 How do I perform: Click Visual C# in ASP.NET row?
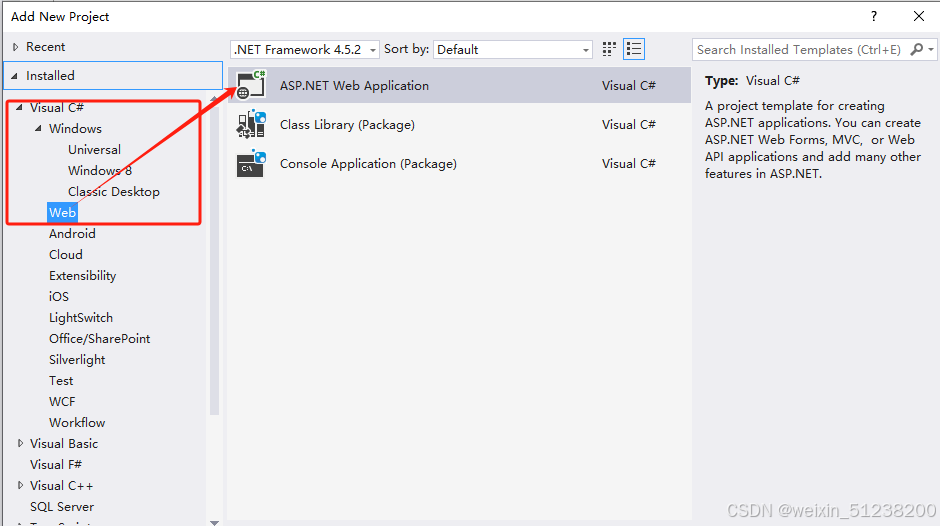click(629, 86)
